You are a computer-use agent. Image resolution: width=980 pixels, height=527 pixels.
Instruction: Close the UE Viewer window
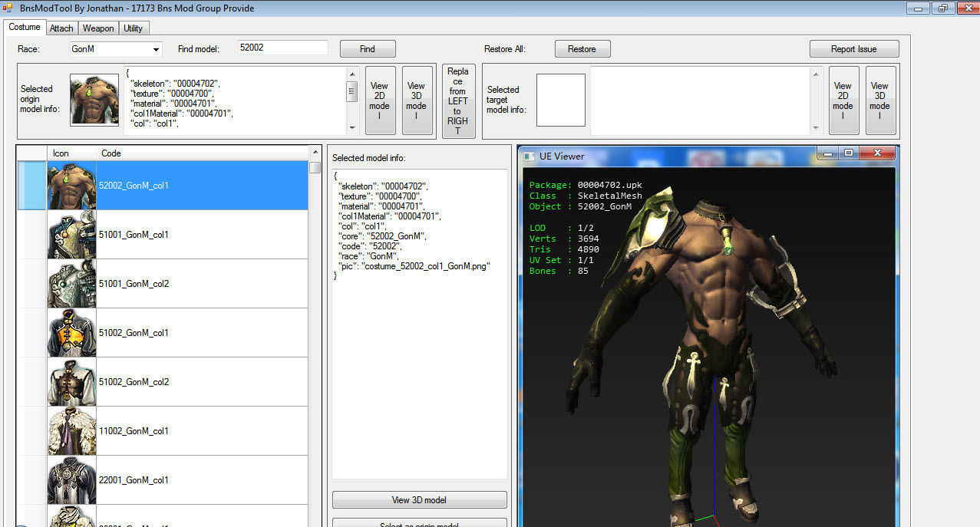click(x=876, y=153)
